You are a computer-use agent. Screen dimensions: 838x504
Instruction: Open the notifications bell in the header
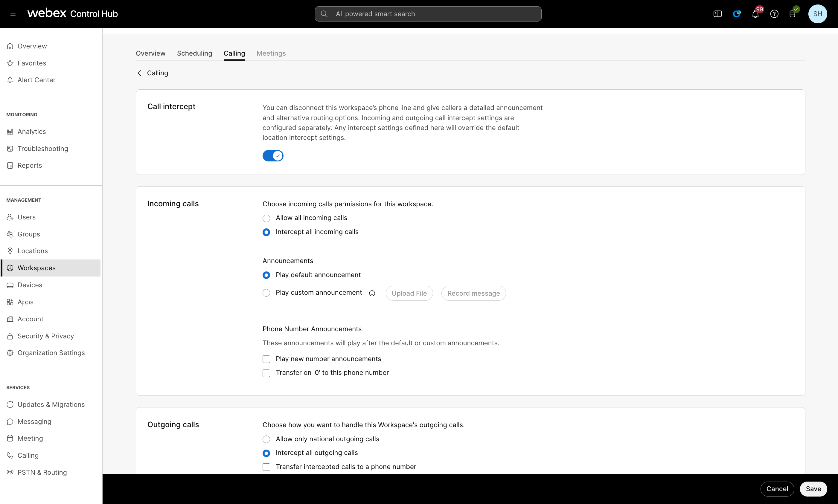[x=755, y=13]
